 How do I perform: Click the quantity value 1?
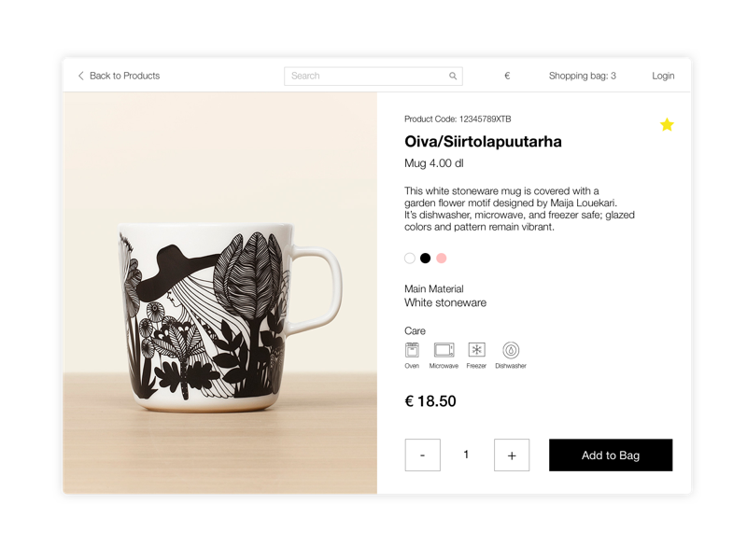coord(466,455)
